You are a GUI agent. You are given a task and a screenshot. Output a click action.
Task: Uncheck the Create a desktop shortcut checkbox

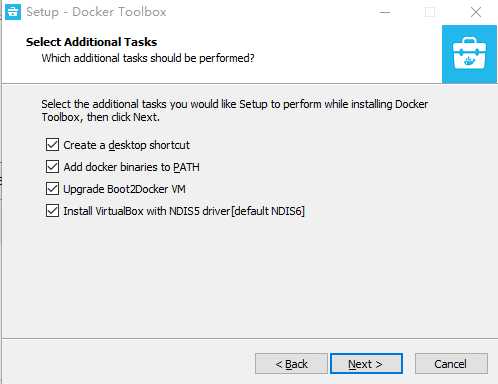[52, 145]
